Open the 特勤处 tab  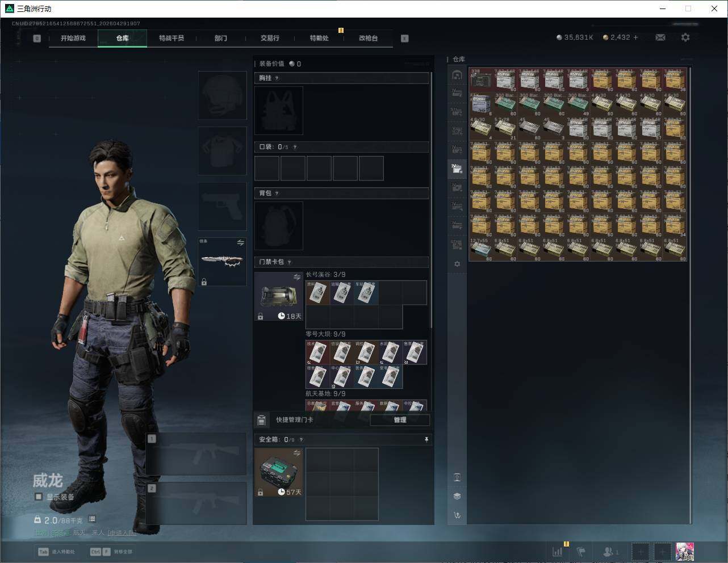pyautogui.click(x=319, y=38)
